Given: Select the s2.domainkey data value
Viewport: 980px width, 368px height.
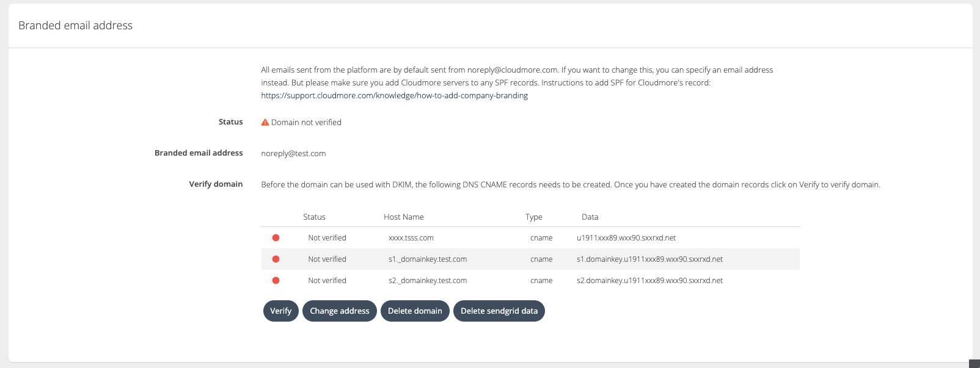Looking at the screenshot, I should pos(649,281).
